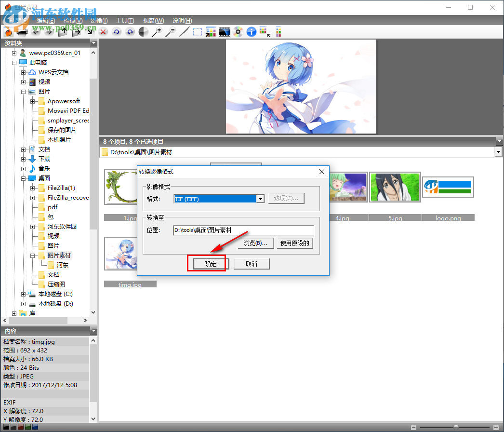The image size is (504, 432).
Task: Expand the www.pc0359.cn_01 tree node
Action: [14, 53]
